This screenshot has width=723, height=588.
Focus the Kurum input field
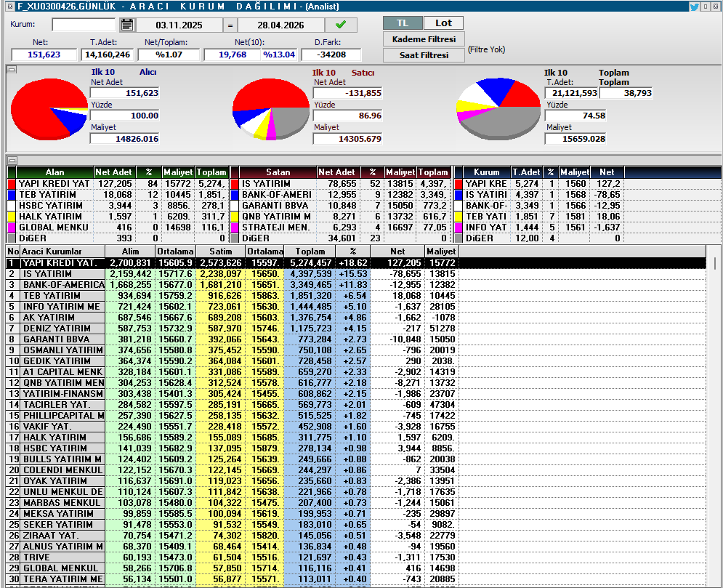(84, 25)
